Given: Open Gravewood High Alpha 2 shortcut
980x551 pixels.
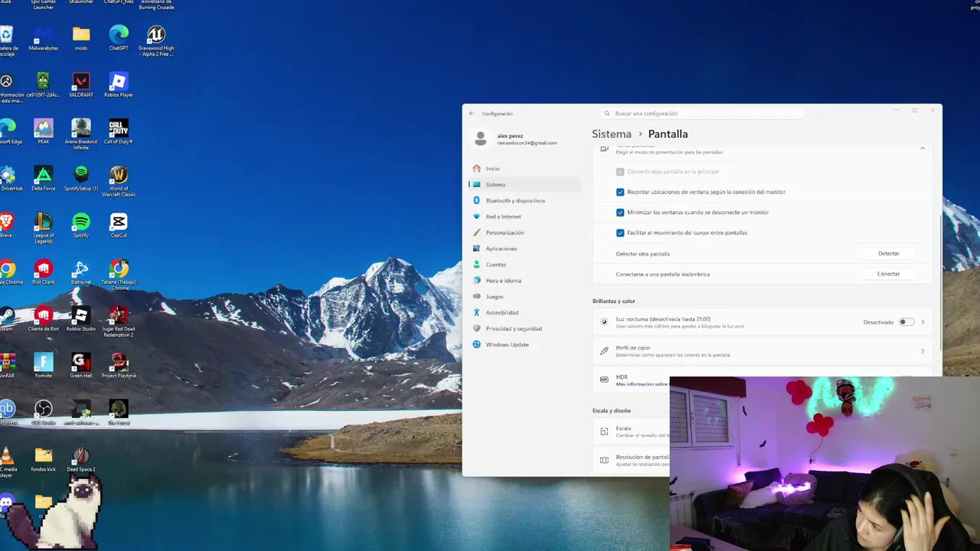Looking at the screenshot, I should (x=156, y=41).
